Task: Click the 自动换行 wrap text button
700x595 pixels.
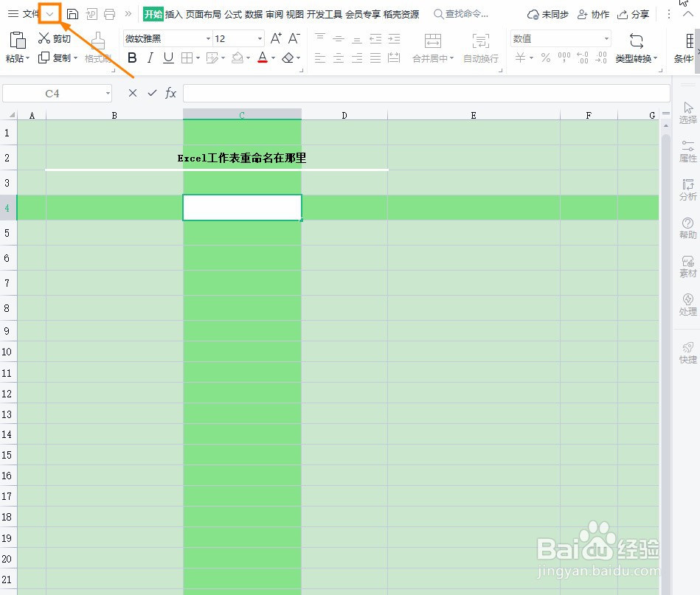Action: [x=481, y=48]
